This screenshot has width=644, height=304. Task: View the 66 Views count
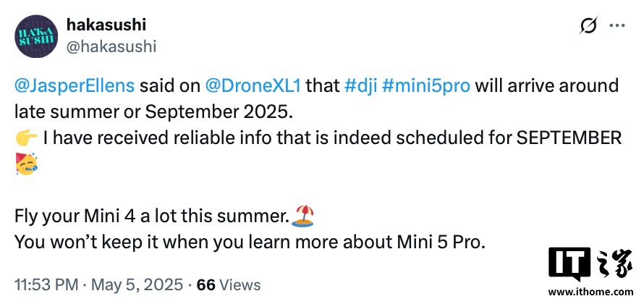(x=229, y=284)
